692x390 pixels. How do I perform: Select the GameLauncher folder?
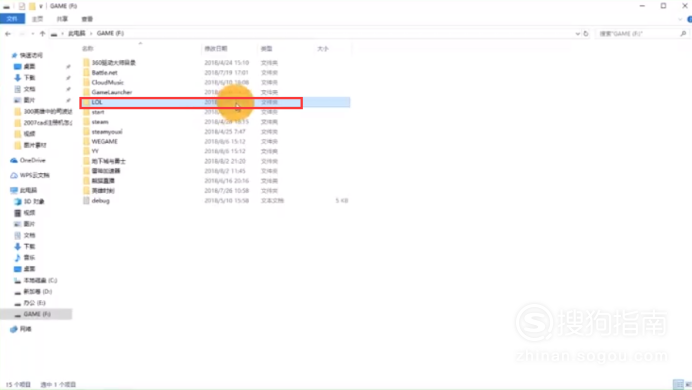click(x=112, y=92)
